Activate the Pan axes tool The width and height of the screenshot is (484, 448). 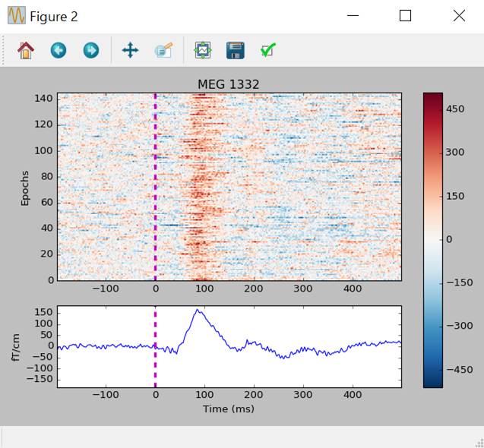click(x=130, y=51)
